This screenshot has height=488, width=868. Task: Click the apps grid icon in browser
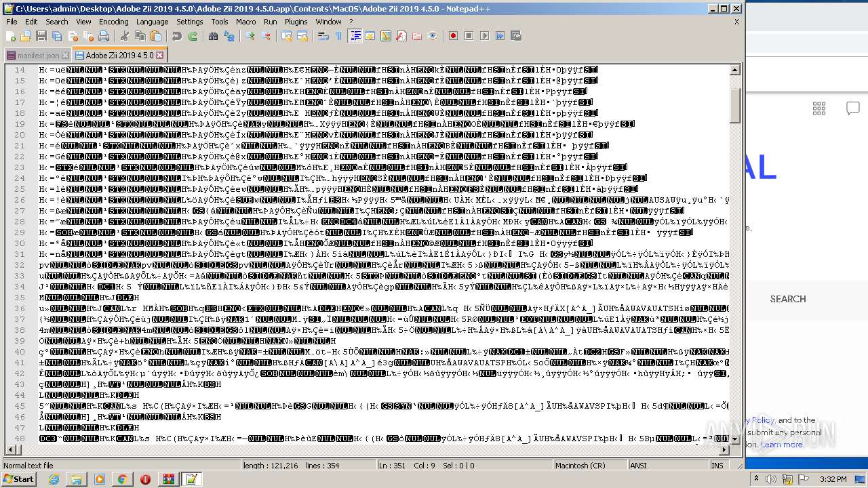[x=819, y=108]
